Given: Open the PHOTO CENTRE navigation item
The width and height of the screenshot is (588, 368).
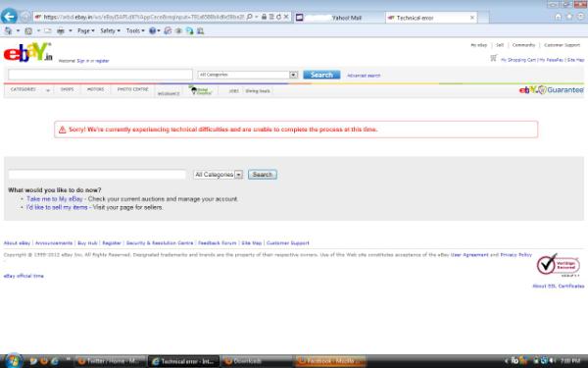Looking at the screenshot, I should pos(132,89).
